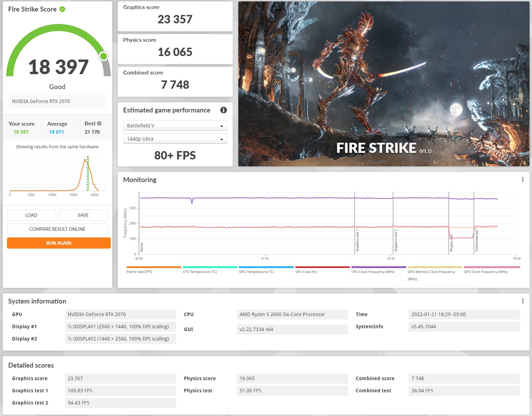Expand the 1440p Ultra resolution dropdown

175,139
